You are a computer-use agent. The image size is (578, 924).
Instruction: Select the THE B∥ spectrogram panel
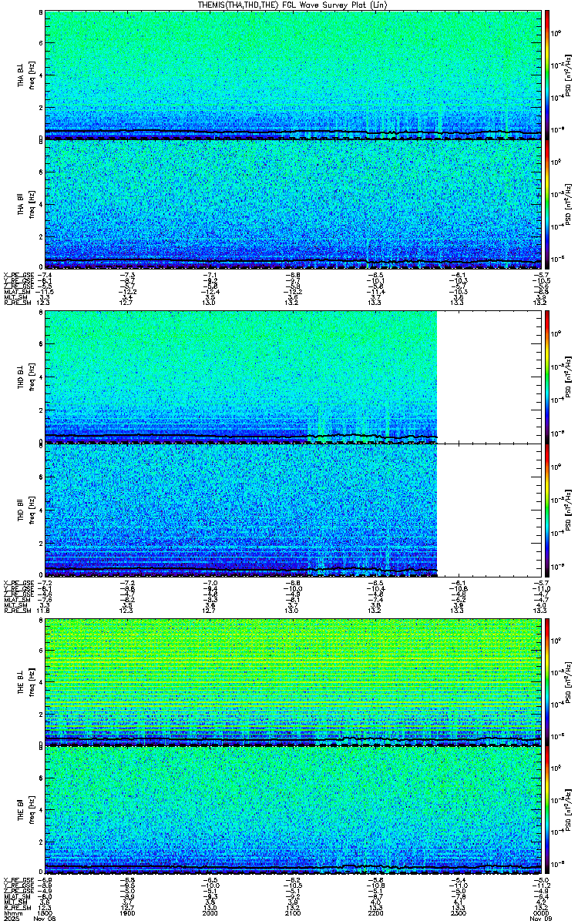pos(294,811)
